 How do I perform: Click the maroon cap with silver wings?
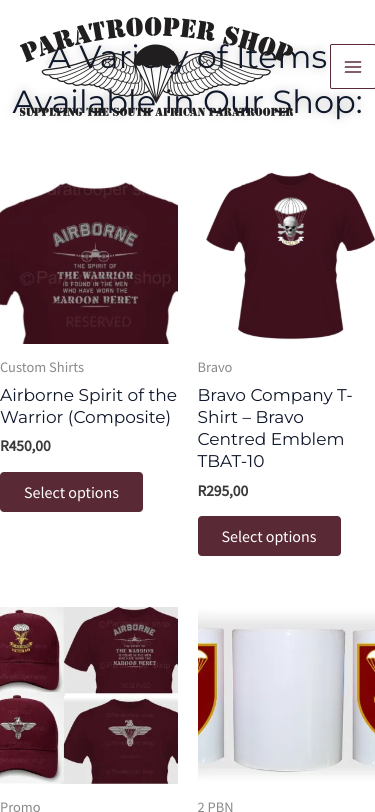click(30, 740)
